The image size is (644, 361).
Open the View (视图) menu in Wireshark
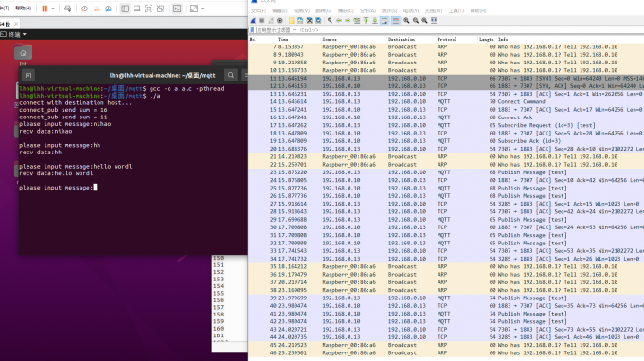pos(302,10)
